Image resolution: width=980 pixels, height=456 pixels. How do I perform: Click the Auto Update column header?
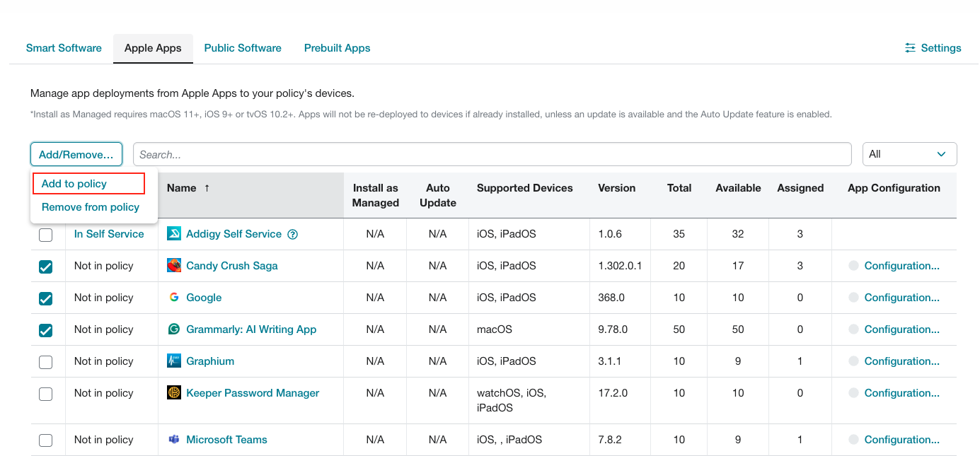pyautogui.click(x=438, y=195)
